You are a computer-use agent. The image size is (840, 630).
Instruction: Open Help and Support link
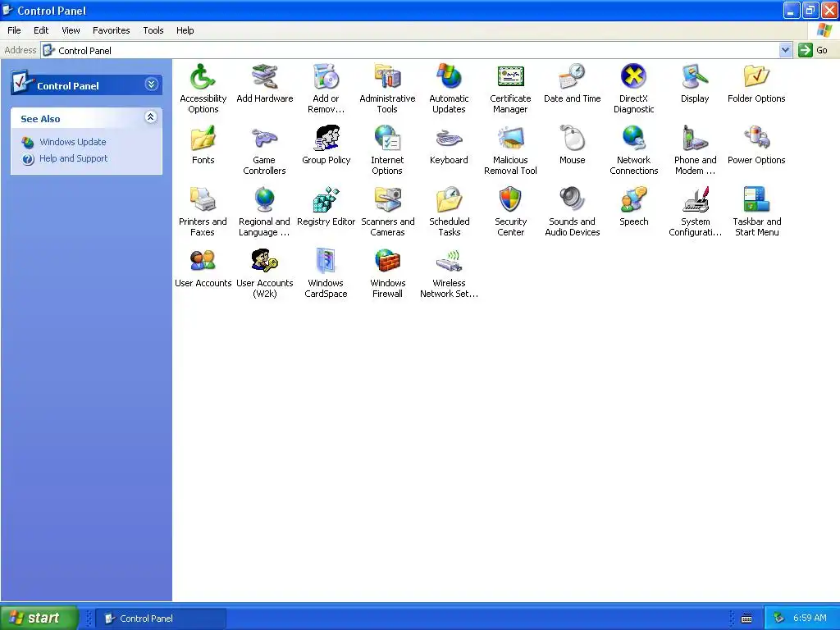click(x=73, y=158)
